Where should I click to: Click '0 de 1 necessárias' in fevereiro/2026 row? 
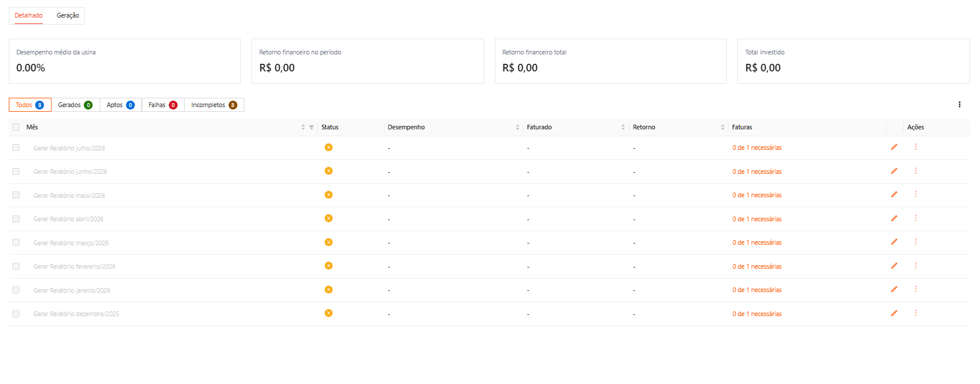pyautogui.click(x=757, y=266)
